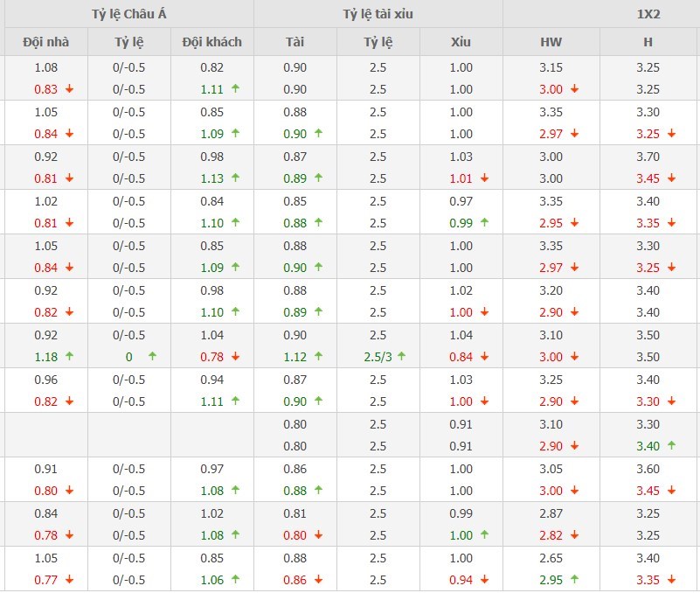Click the Đội nhà column header

point(45,42)
